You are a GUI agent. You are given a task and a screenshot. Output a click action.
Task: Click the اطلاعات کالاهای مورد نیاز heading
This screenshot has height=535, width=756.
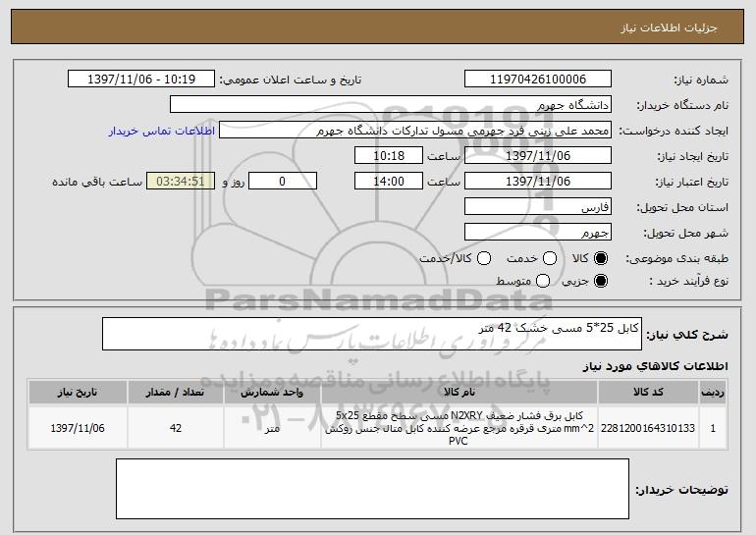656,366
